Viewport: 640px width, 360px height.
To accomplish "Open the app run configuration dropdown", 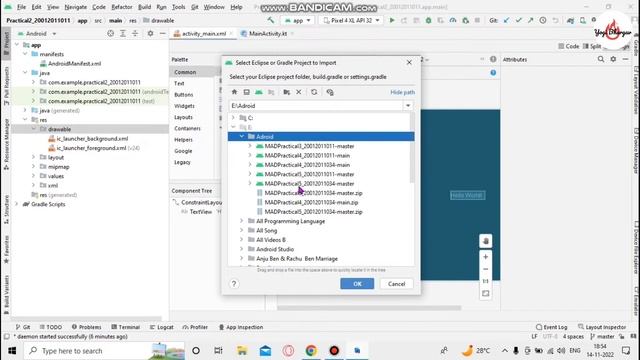I will [x=298, y=20].
